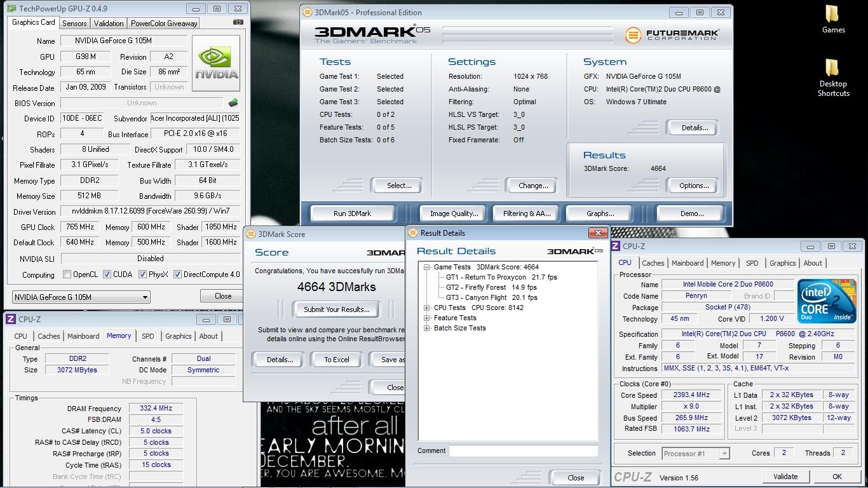Click Graphics tab in CPU-Z memory window
The height and width of the screenshot is (488, 868).
point(178,336)
